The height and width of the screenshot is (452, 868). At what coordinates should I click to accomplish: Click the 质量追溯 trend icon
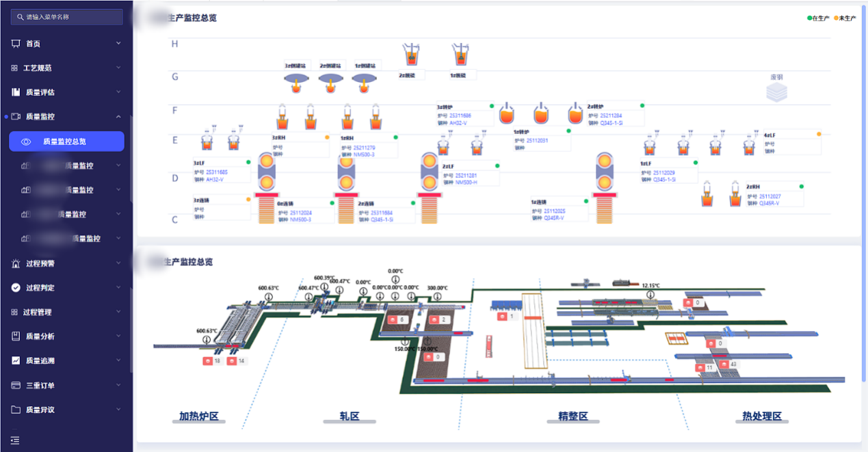point(16,360)
